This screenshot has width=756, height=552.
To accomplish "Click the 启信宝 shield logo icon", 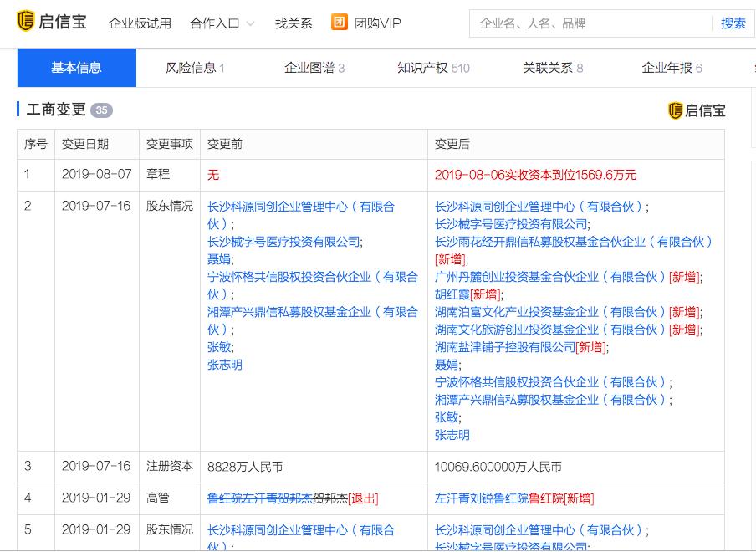I will (x=25, y=21).
